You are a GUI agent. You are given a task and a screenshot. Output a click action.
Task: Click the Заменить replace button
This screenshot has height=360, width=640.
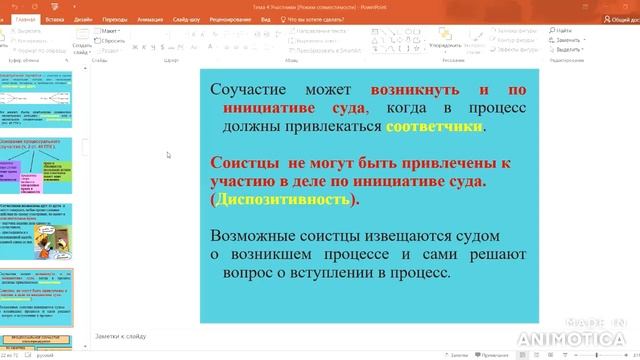pos(564,40)
